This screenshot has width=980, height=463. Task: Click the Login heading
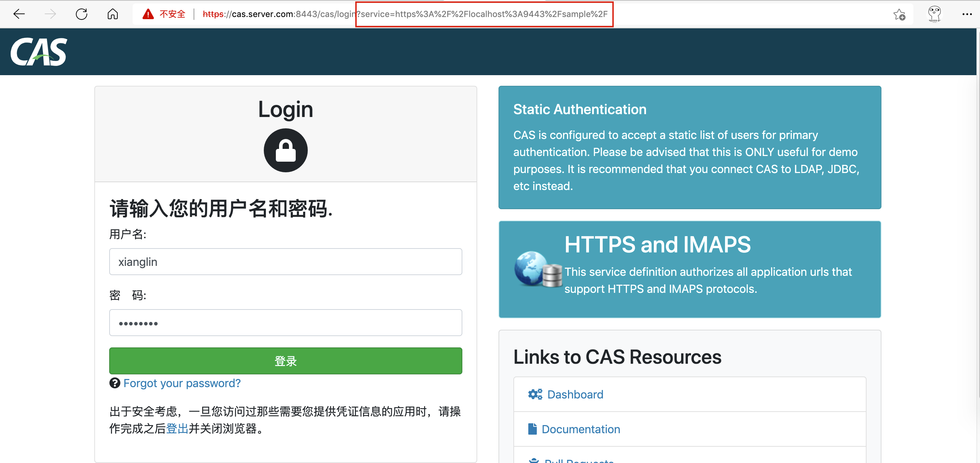point(285,109)
